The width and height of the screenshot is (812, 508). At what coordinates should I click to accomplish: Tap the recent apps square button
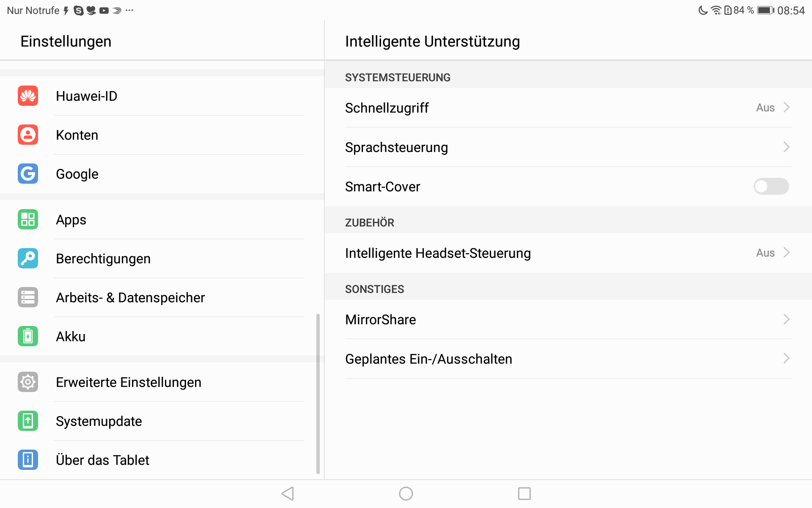pyautogui.click(x=524, y=494)
